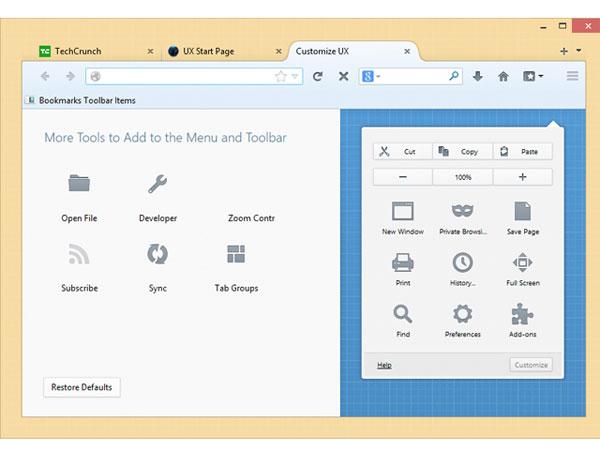The width and height of the screenshot is (600, 450).
Task: Click the Restore Defaults button
Action: click(x=82, y=387)
